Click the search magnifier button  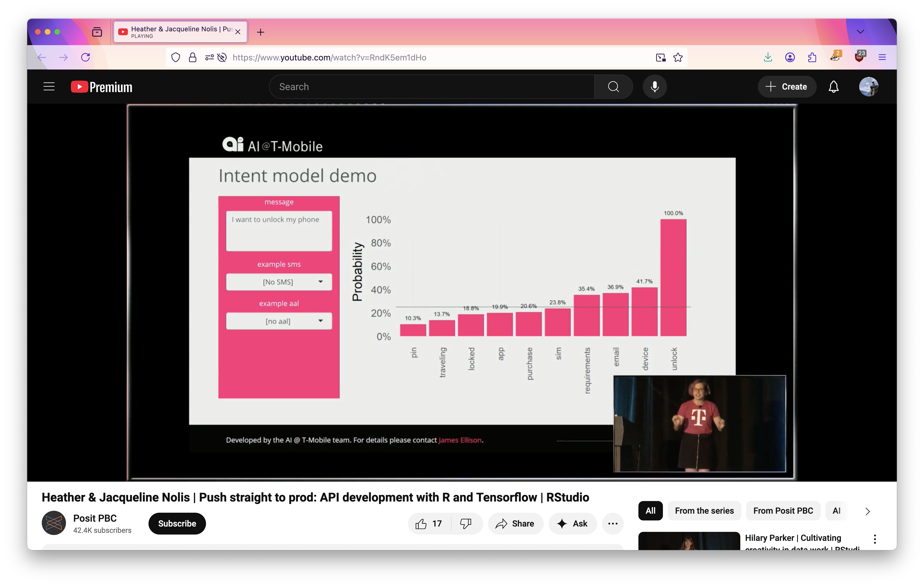click(613, 87)
